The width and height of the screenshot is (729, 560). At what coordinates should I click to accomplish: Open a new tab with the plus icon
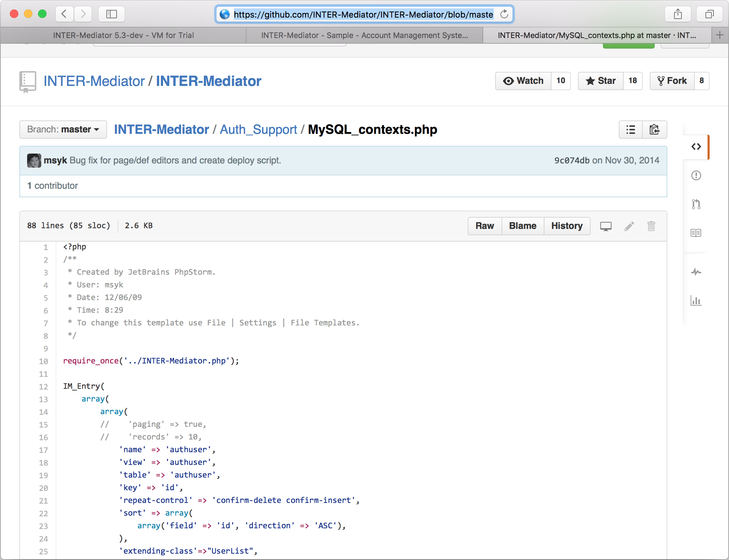(720, 35)
